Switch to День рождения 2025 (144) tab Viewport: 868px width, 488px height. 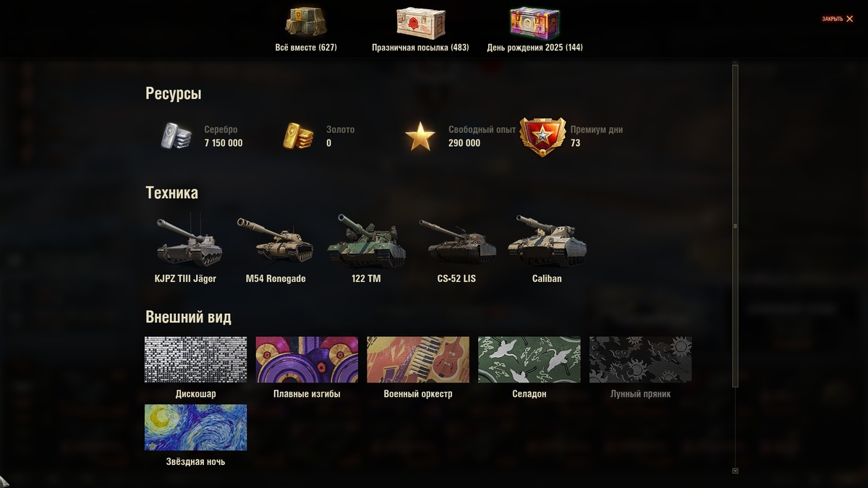point(535,30)
